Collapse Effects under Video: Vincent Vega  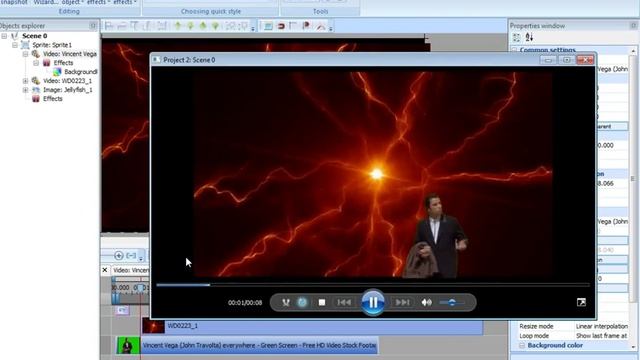click(x=36, y=63)
